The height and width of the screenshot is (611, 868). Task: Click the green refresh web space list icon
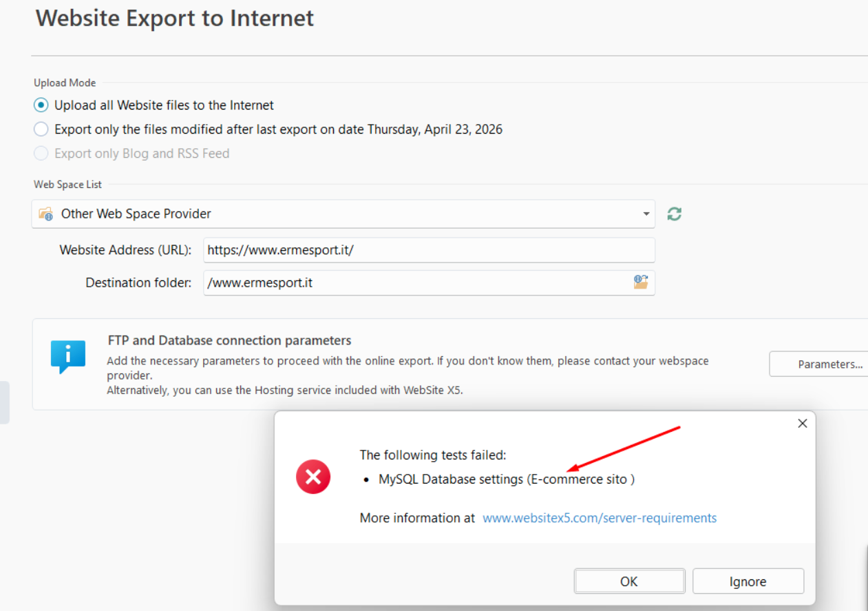coord(675,214)
